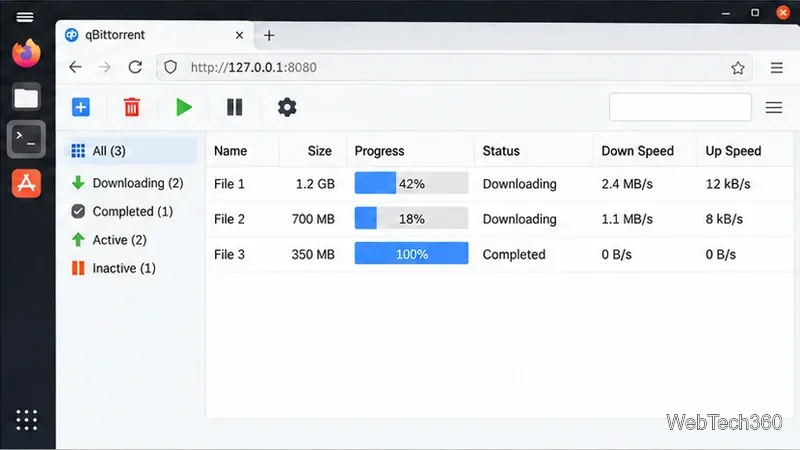Click the green up arrow Active icon
The image size is (800, 450).
coord(78,240)
